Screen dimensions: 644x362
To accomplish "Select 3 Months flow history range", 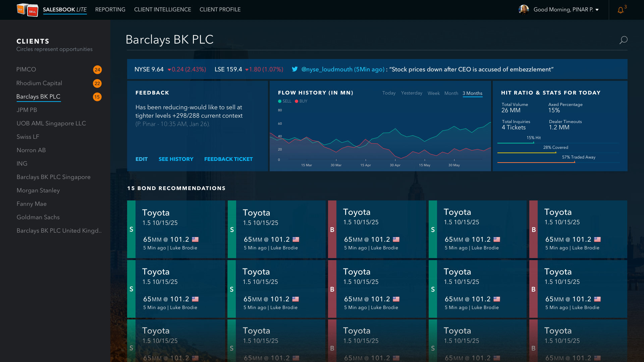I will [x=473, y=93].
